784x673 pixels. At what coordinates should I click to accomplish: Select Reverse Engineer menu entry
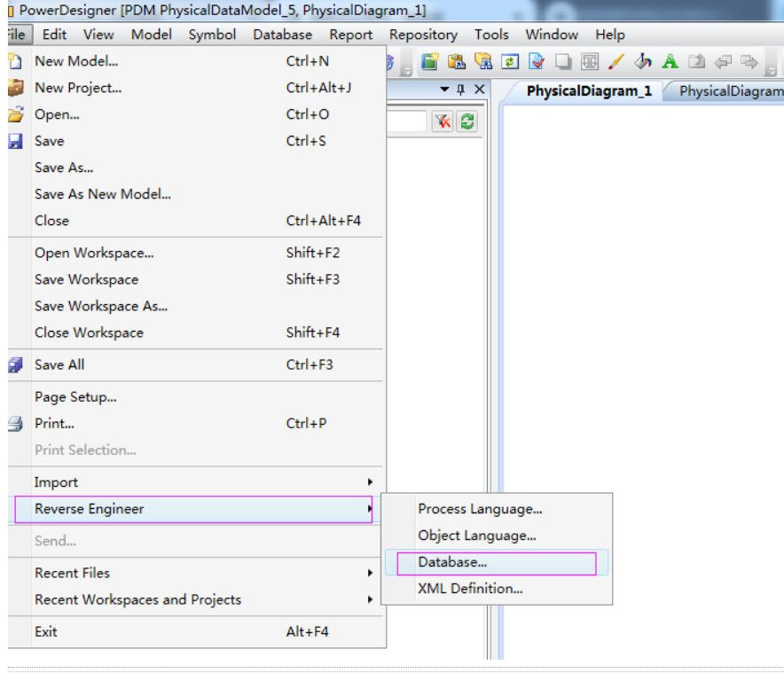pyautogui.click(x=194, y=509)
